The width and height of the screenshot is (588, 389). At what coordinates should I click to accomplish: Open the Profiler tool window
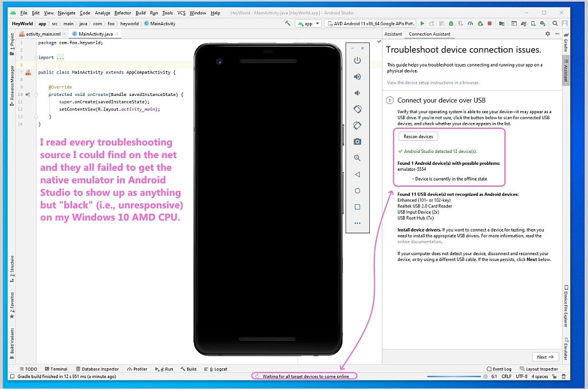137,369
